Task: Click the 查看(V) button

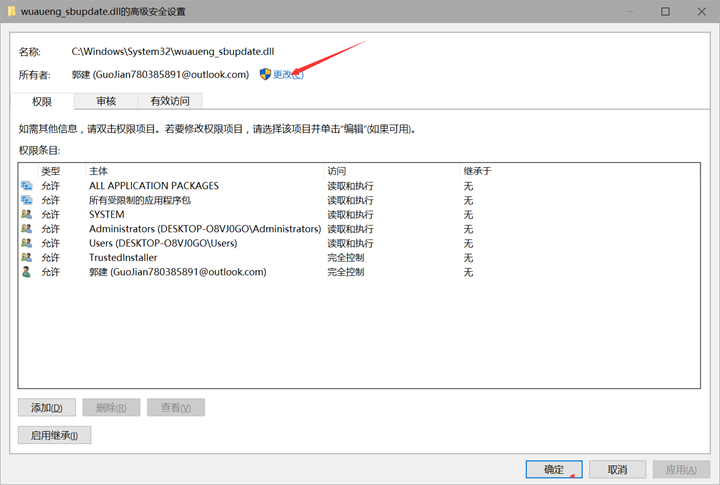Action: (176, 407)
